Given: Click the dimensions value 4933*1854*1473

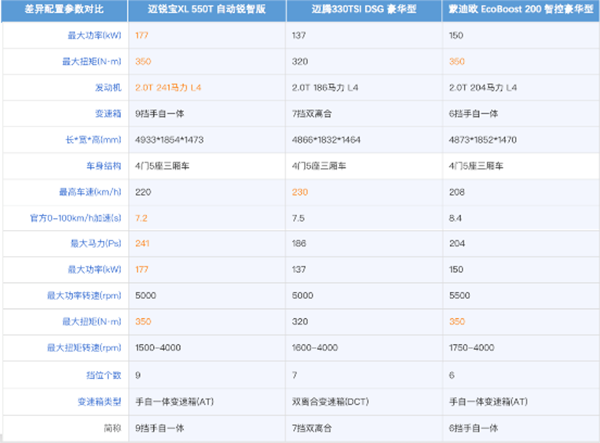Looking at the screenshot, I should coord(169,140).
